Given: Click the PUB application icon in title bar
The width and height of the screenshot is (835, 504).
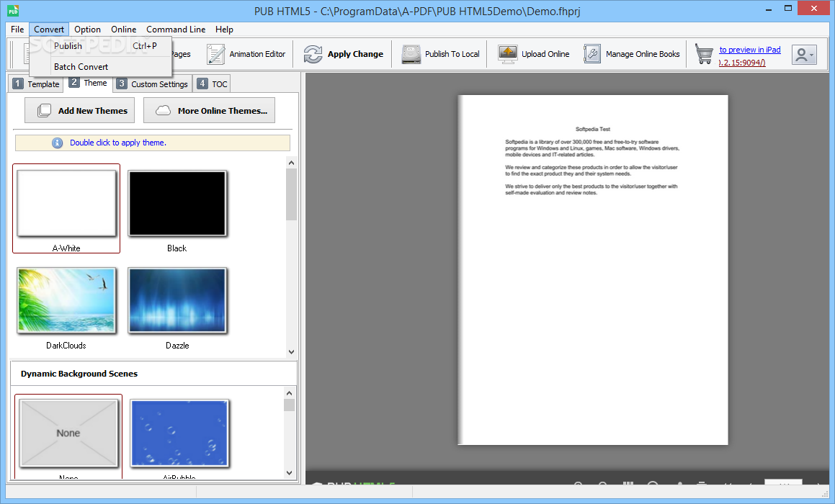Looking at the screenshot, I should pyautogui.click(x=13, y=9).
